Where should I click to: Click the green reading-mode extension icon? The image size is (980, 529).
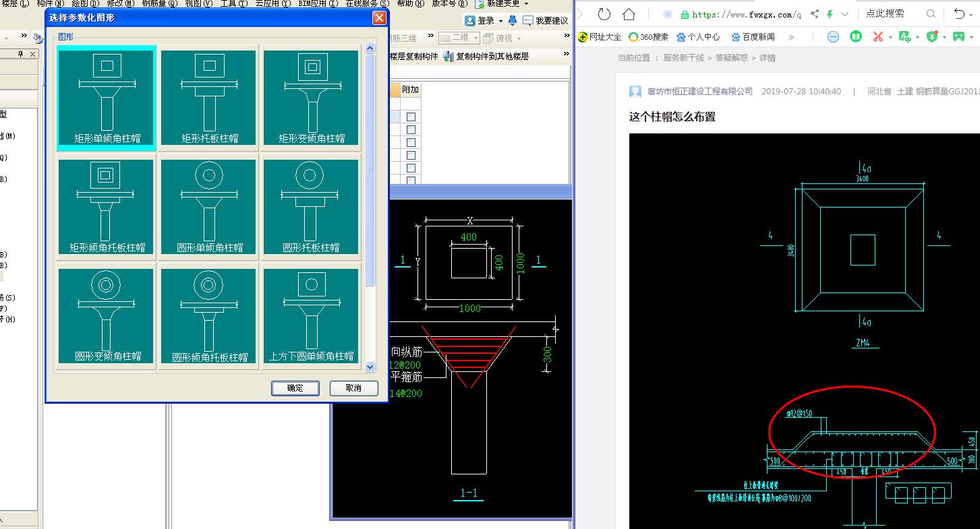pyautogui.click(x=856, y=36)
